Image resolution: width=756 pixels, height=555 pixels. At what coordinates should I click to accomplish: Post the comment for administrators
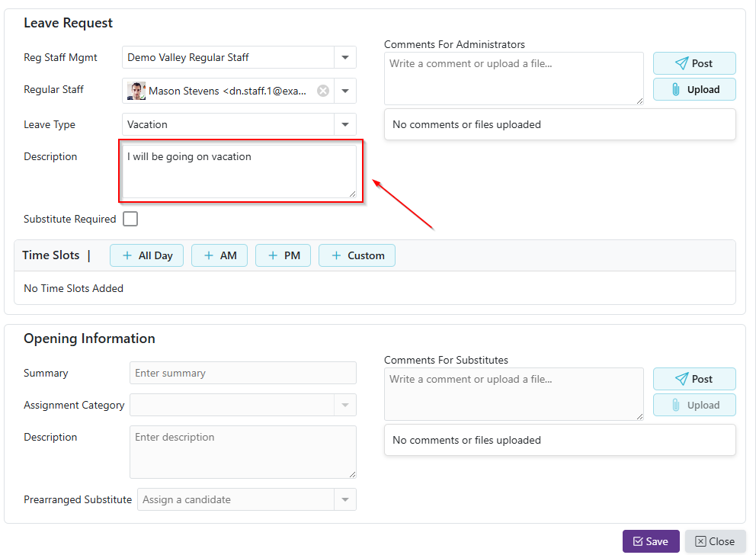coord(694,63)
